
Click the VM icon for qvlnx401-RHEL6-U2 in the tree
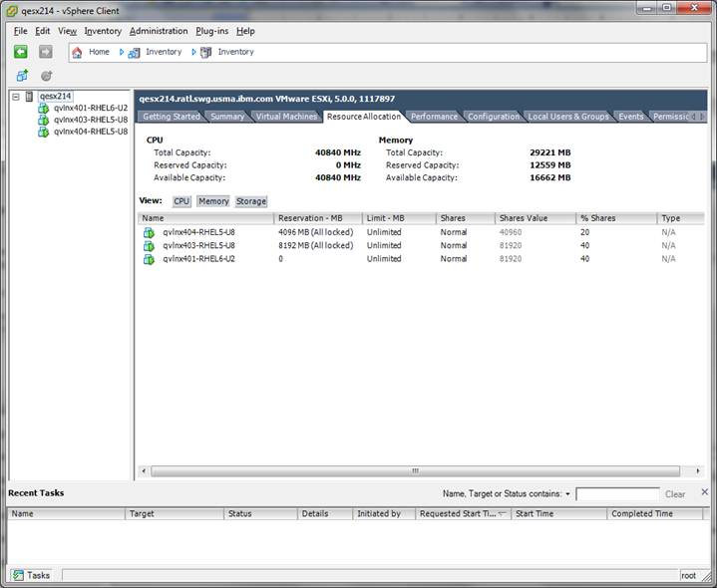44,109
